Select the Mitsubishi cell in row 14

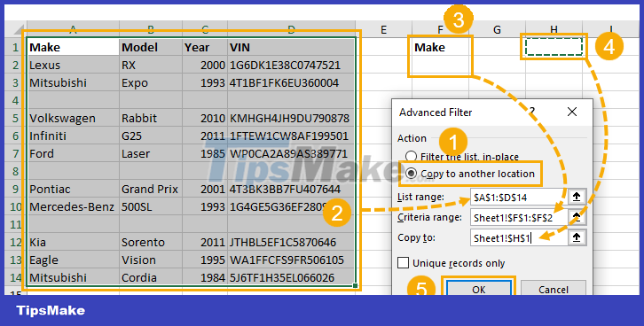73,277
